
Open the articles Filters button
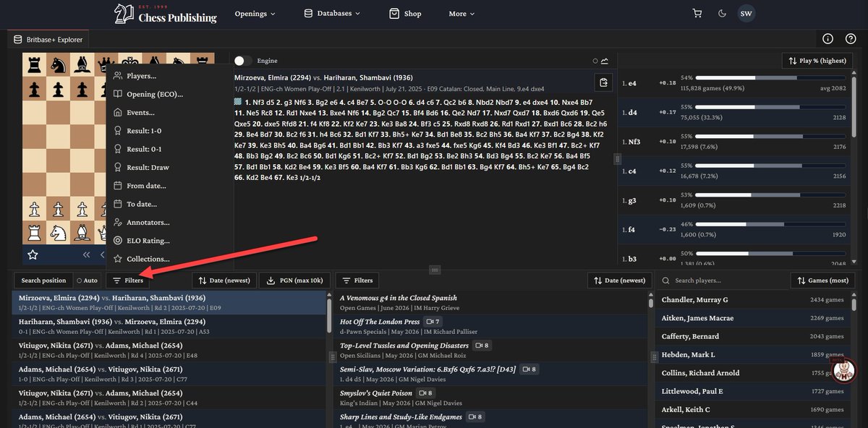pos(357,281)
